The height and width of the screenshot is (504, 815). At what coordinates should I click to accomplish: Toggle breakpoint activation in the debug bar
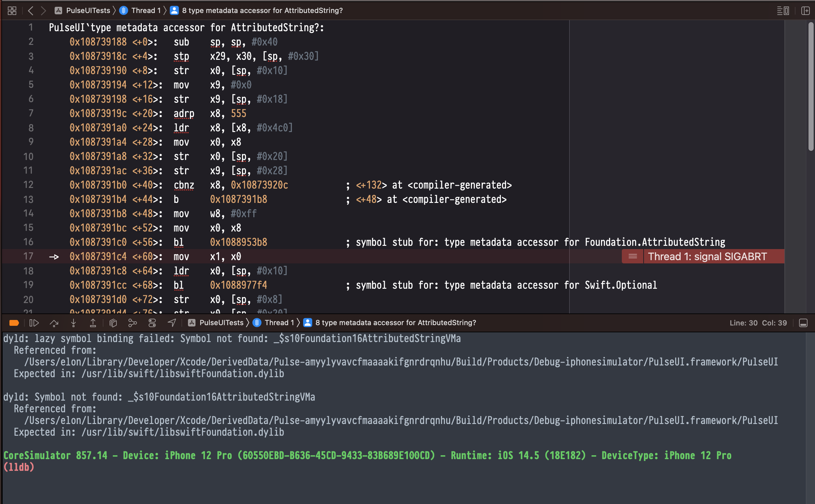[x=14, y=323]
